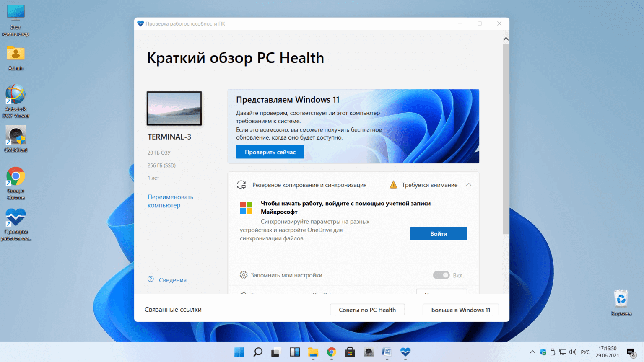Click the question mark icon beside Сведения
This screenshot has height=362, width=644.
tap(151, 279)
